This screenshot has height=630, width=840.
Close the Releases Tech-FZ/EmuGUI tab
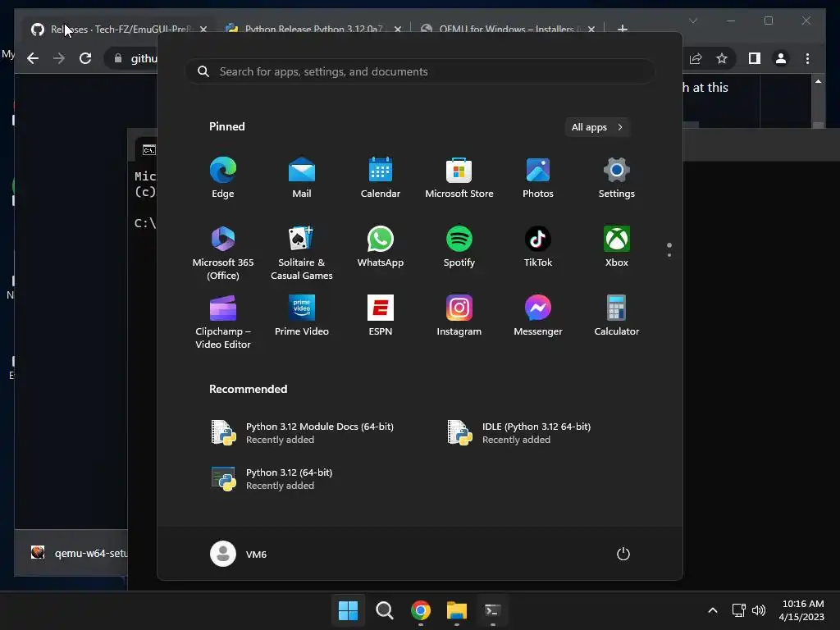click(203, 30)
